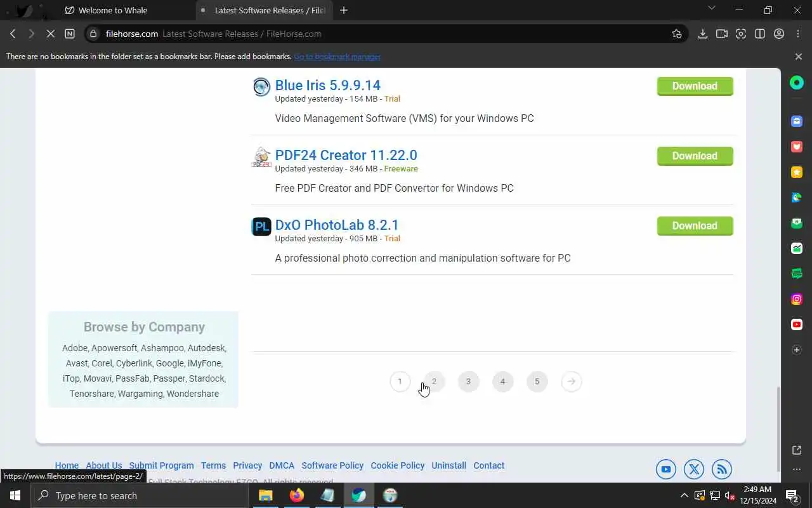Expand the tab list dropdown arrow

(x=711, y=8)
